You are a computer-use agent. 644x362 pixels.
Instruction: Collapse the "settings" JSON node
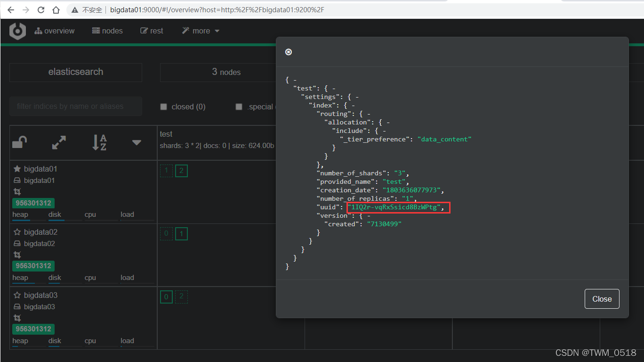pos(357,97)
